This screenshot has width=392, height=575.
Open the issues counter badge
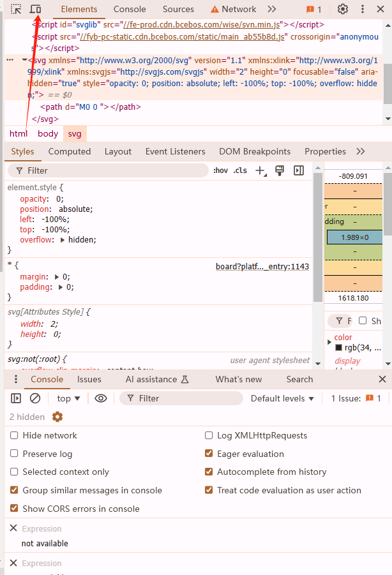click(x=314, y=9)
